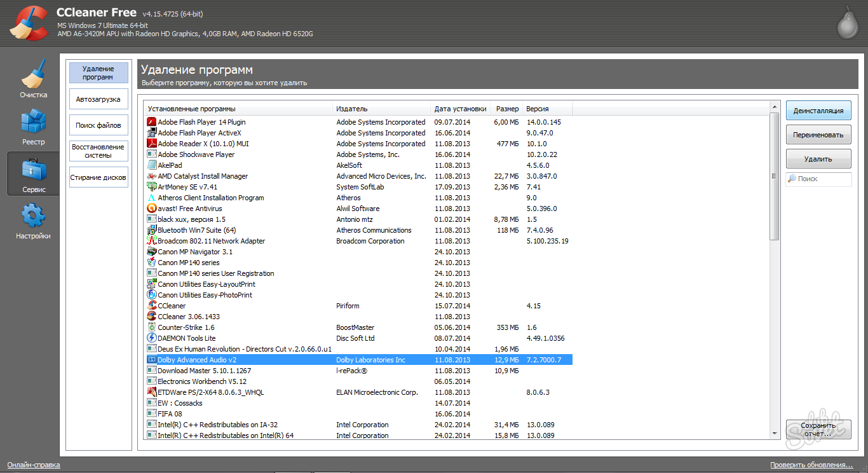Viewport: 868px width, 473px height.
Task: Click the Adobe Reader X icon
Action: point(152,144)
